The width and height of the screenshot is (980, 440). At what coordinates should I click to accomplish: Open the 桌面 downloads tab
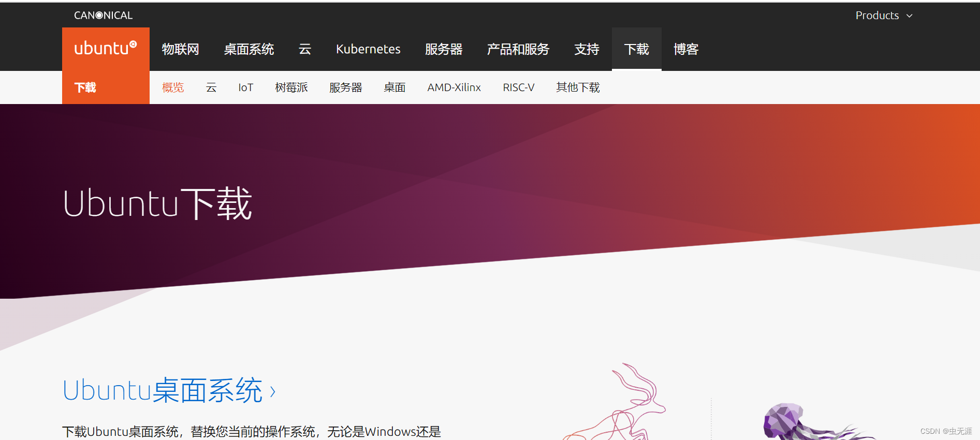click(x=394, y=87)
